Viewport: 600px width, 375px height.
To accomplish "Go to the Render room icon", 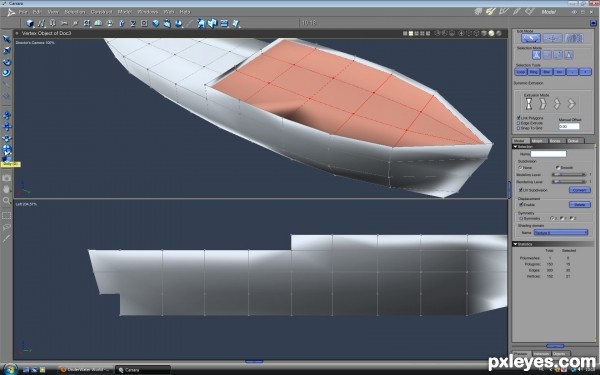I will coord(530,12).
